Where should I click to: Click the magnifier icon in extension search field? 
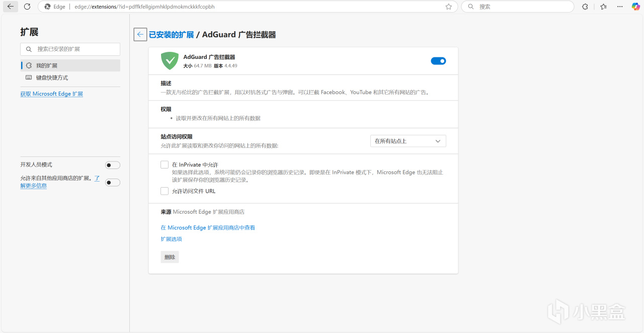tap(28, 49)
